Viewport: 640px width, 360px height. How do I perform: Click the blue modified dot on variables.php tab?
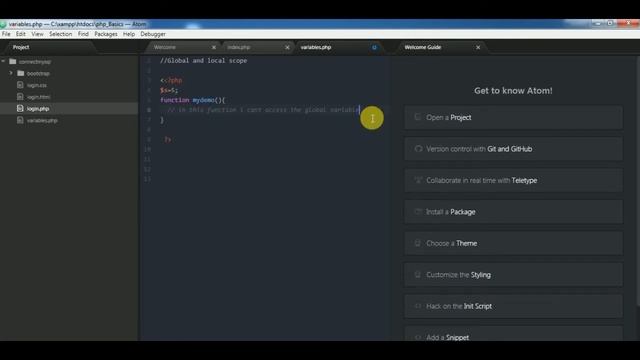tap(374, 47)
